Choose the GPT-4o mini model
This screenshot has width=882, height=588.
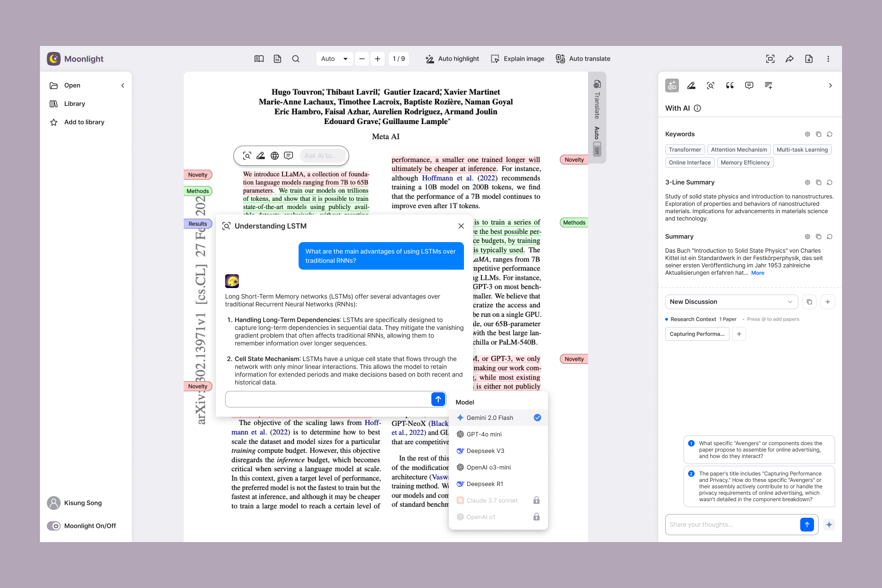point(498,434)
